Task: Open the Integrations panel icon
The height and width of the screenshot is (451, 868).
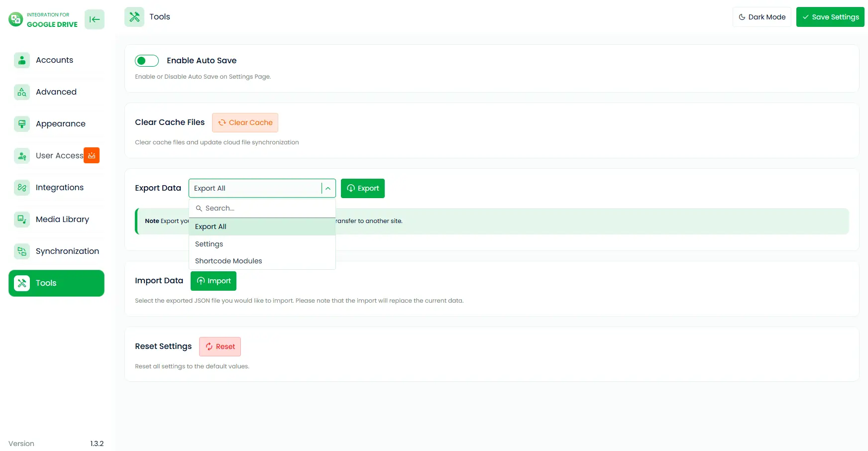Action: 21,187
